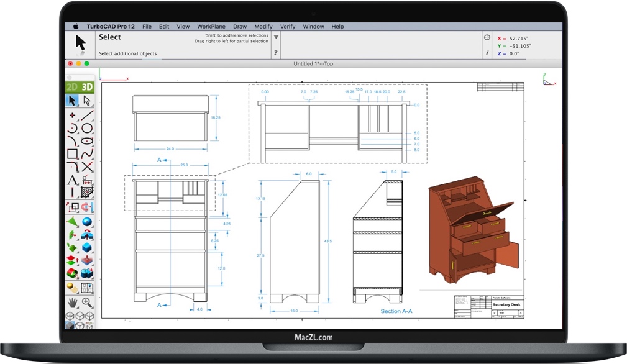Choose the Sphere creation tool
627x364 pixels.
pyautogui.click(x=87, y=221)
